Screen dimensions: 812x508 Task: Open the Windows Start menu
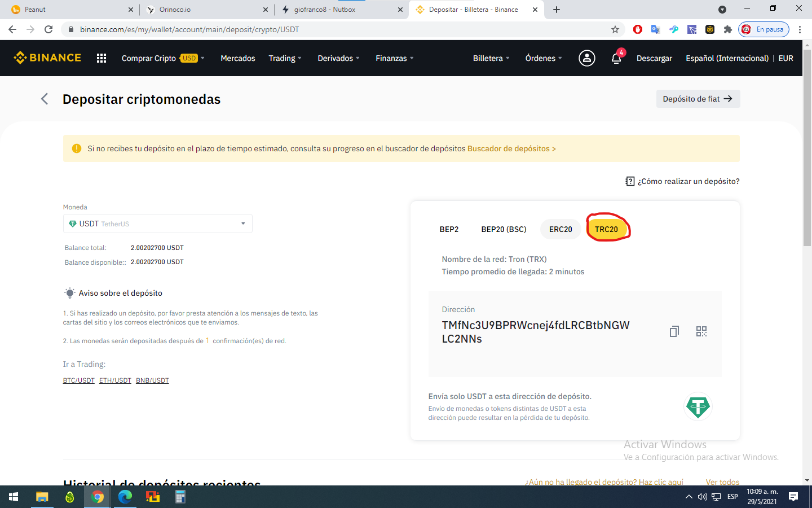[14, 497]
